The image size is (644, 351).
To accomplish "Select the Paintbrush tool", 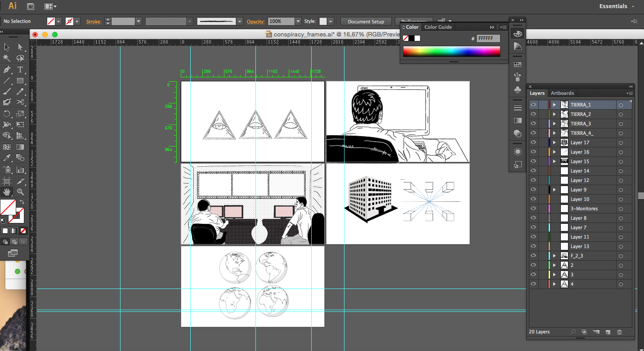I will (x=7, y=91).
